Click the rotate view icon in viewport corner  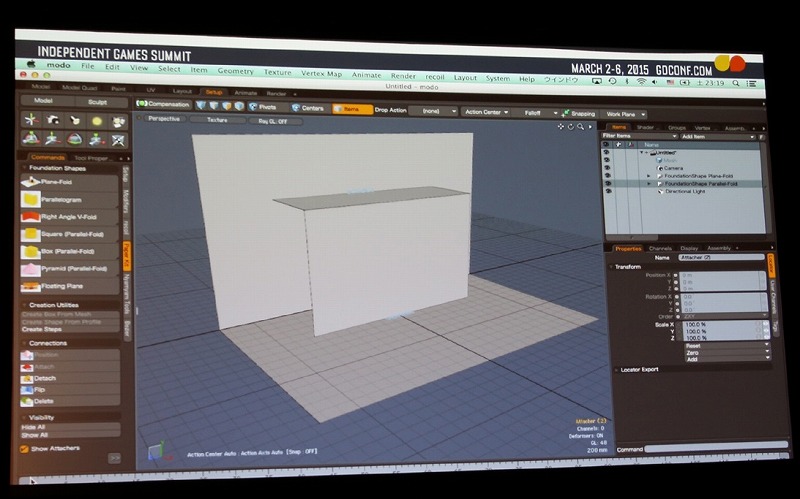coord(571,126)
